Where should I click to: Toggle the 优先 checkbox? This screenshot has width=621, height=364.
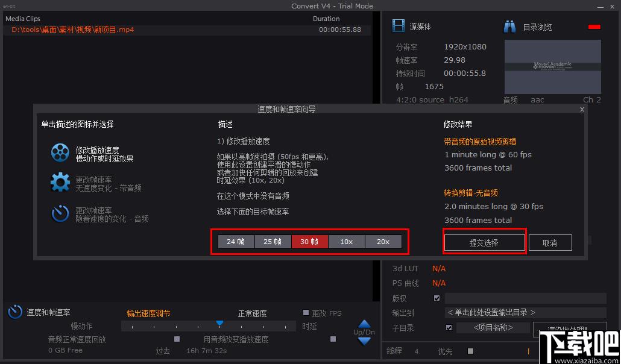(x=470, y=351)
